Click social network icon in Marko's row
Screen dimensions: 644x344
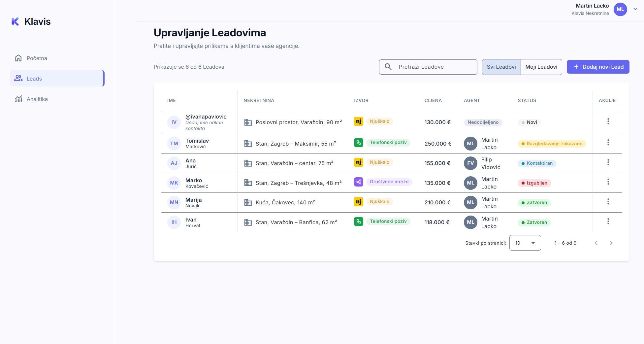(x=359, y=182)
